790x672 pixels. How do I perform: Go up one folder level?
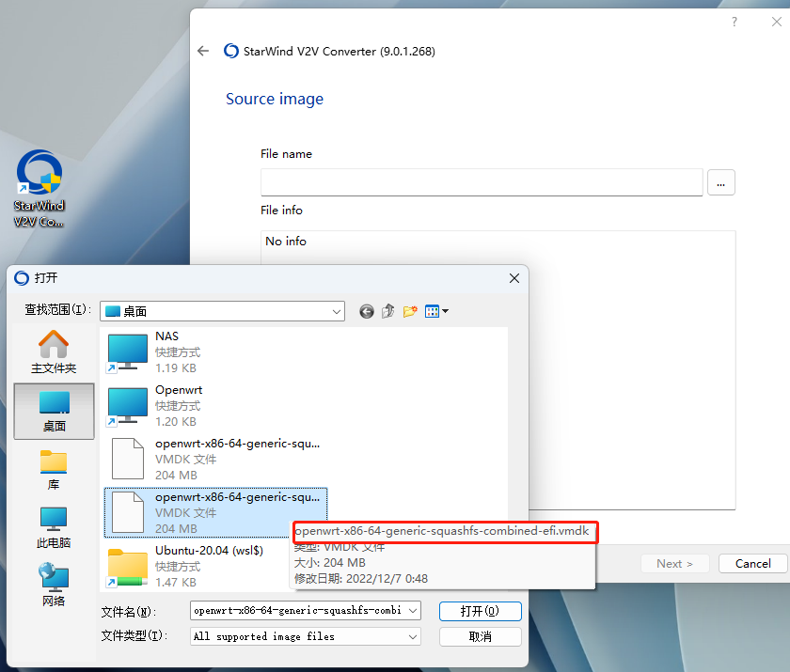point(388,311)
